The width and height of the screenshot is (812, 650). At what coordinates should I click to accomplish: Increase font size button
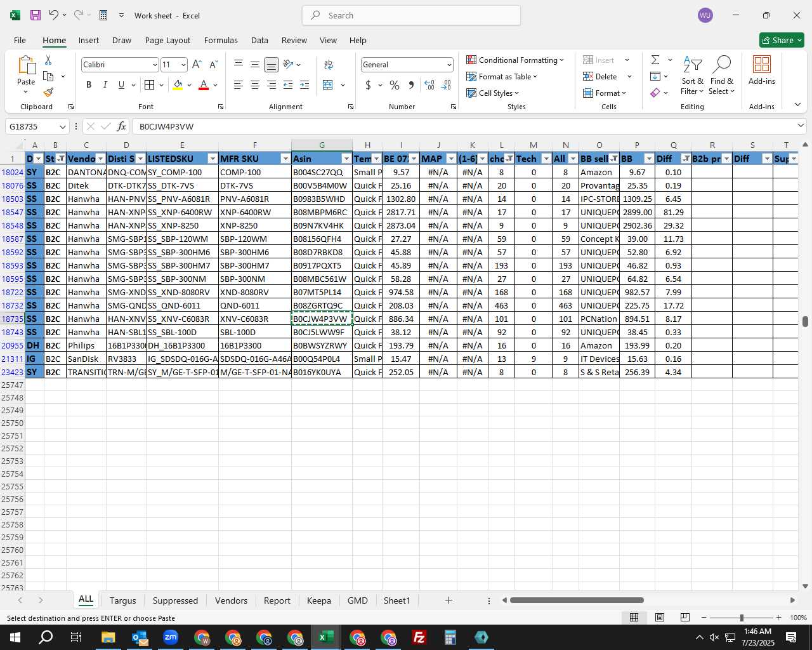coord(197,65)
